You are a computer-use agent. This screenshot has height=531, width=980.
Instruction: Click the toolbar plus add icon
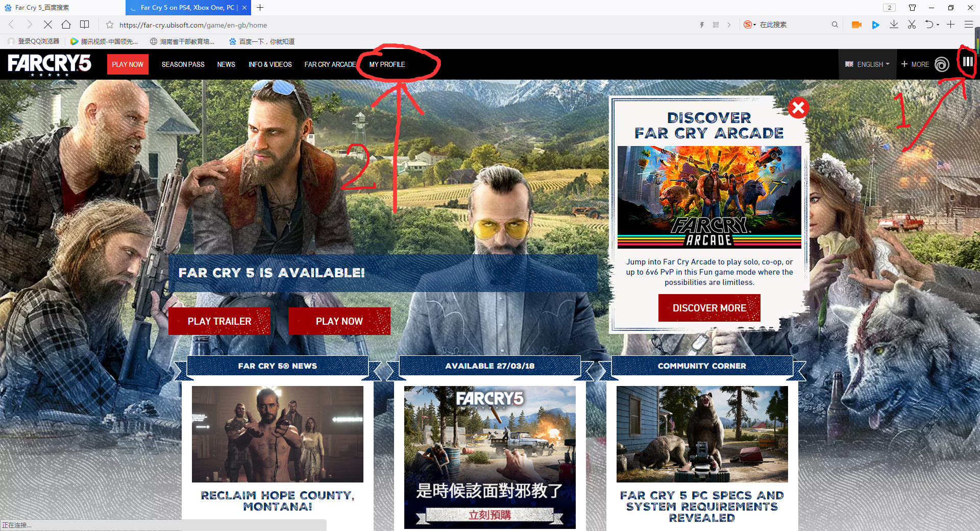(x=950, y=25)
